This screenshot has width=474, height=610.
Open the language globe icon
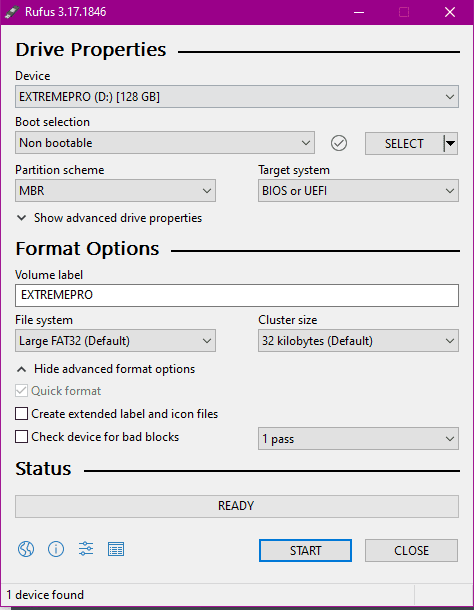[x=26, y=549]
